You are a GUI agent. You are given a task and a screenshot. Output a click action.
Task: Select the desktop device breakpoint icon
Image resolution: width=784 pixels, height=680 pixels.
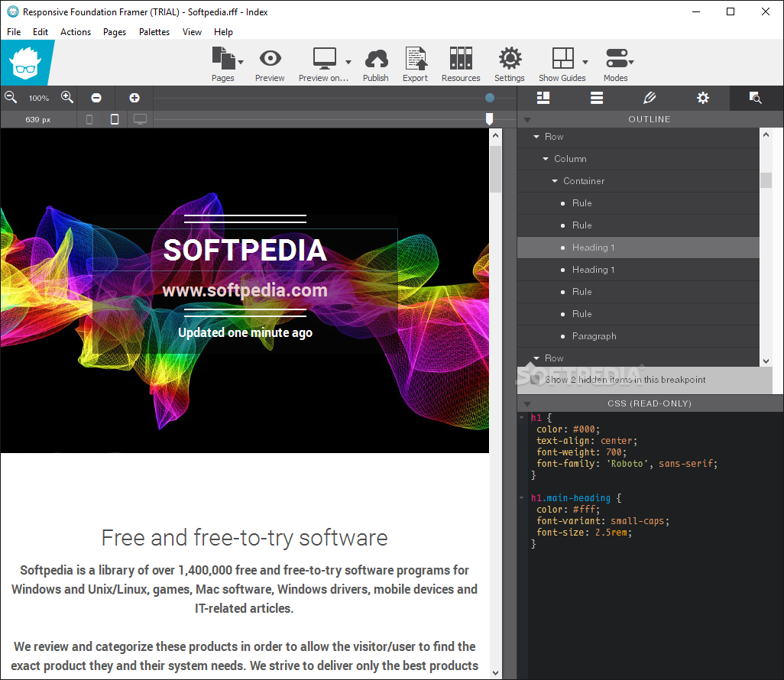point(141,119)
